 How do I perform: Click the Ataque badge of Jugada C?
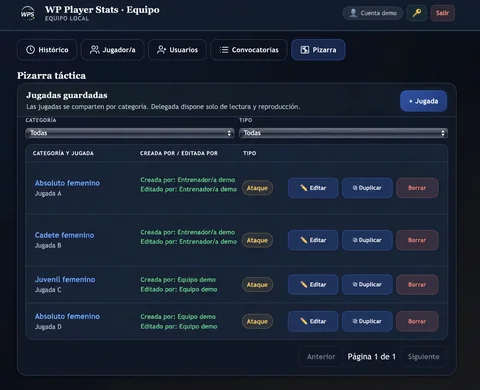point(257,285)
